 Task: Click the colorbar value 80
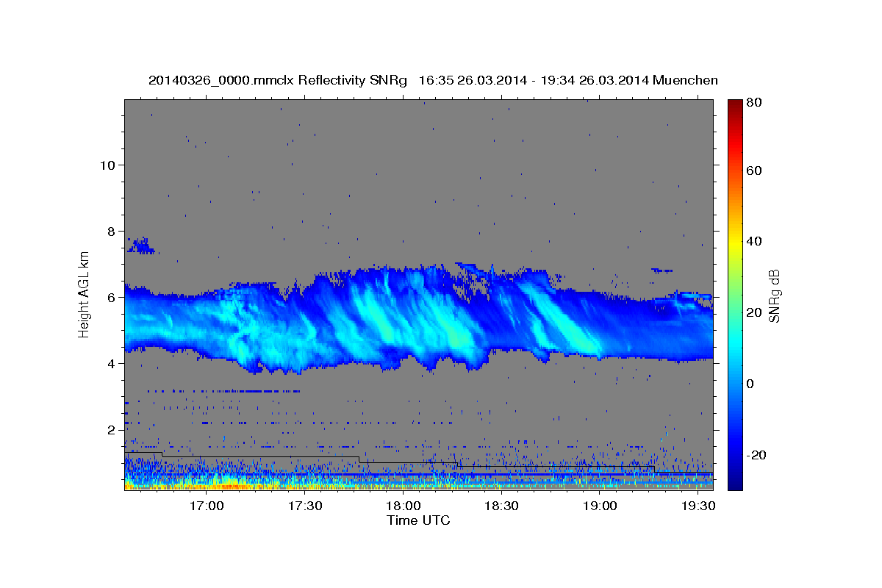pyautogui.click(x=756, y=102)
